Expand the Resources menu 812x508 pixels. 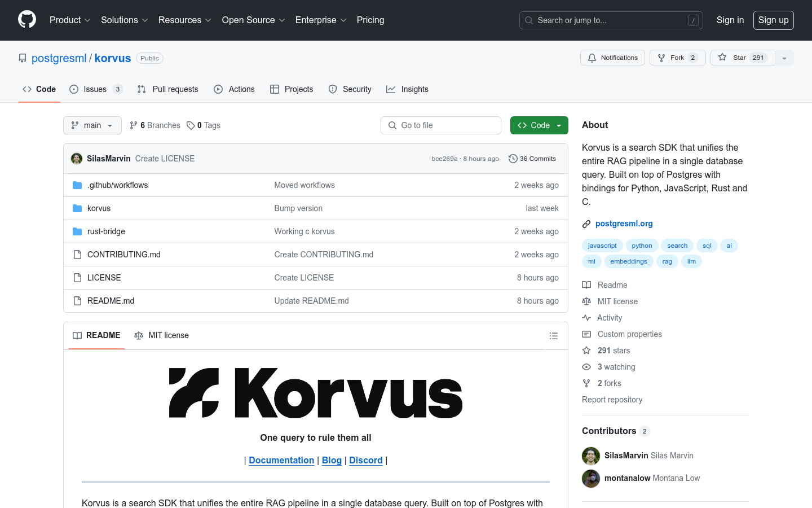(185, 20)
